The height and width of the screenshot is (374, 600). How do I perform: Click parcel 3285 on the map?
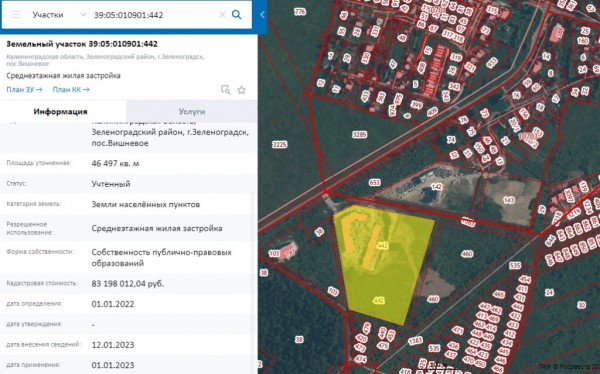[x=359, y=134]
